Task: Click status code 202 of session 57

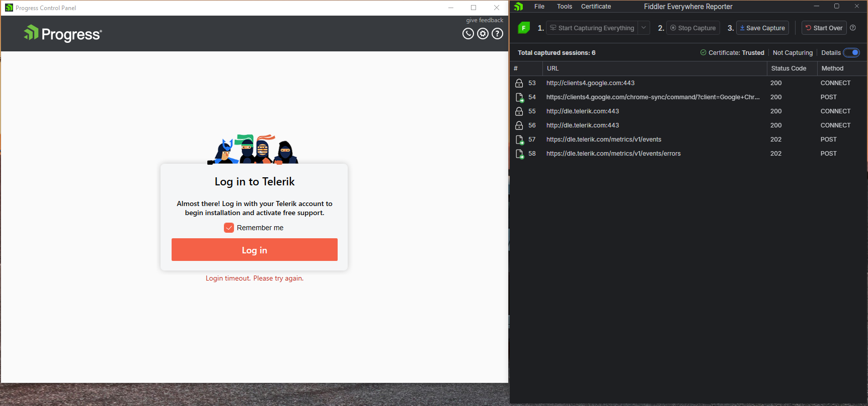Action: coord(776,140)
